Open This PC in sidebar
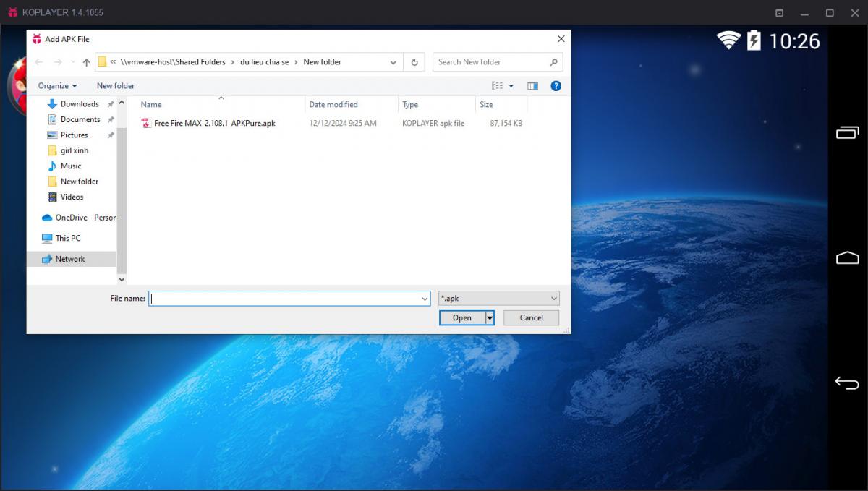The width and height of the screenshot is (868, 491). [x=68, y=238]
